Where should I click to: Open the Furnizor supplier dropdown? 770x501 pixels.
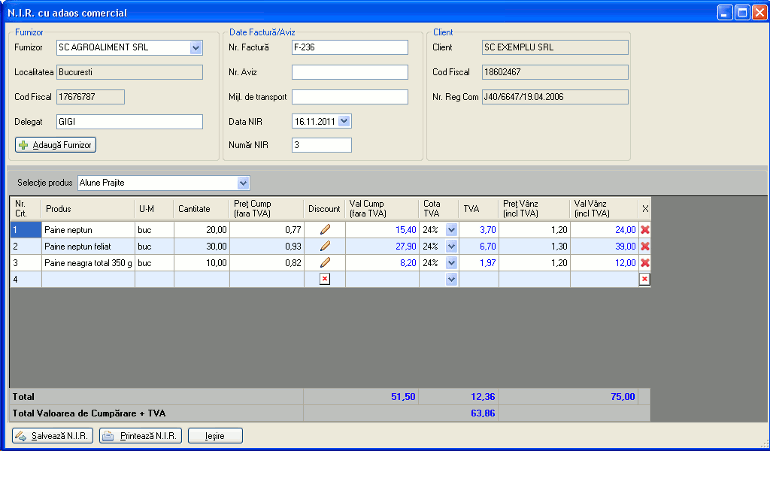pos(196,48)
